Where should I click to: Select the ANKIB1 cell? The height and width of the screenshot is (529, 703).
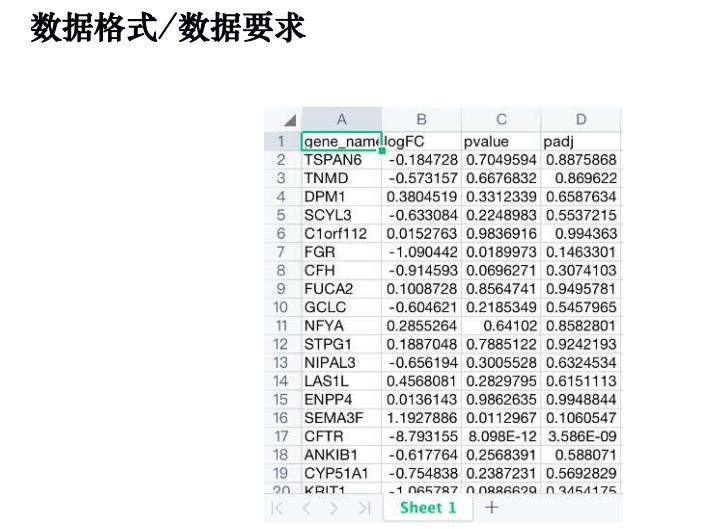pyautogui.click(x=342, y=455)
